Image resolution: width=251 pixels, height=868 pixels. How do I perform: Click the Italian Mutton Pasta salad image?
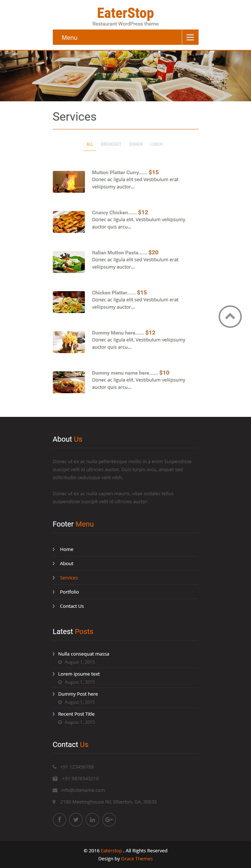coord(69,262)
